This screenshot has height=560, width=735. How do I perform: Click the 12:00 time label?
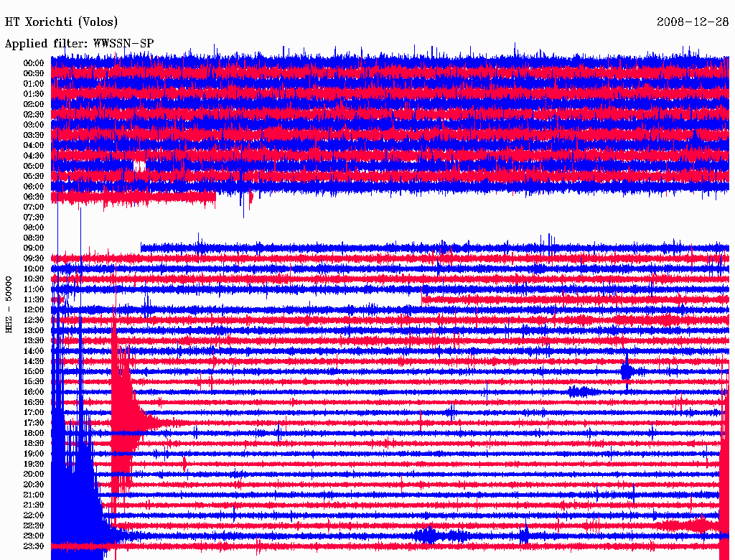tap(33, 310)
